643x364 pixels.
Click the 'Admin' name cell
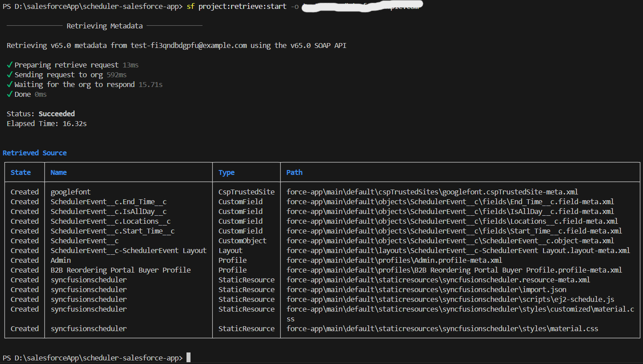point(61,260)
